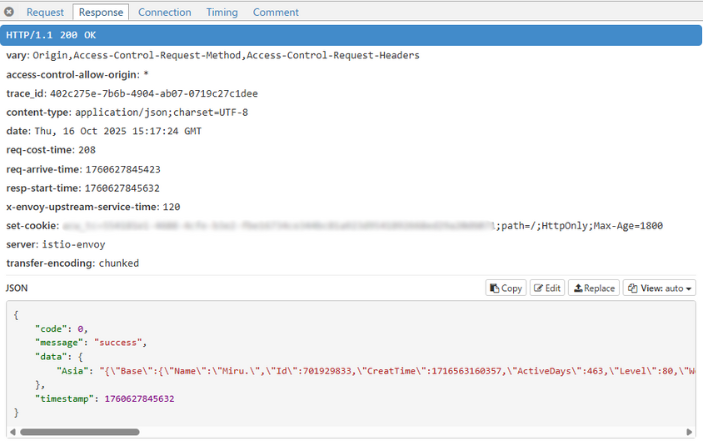Copy the JSON response body

point(506,288)
